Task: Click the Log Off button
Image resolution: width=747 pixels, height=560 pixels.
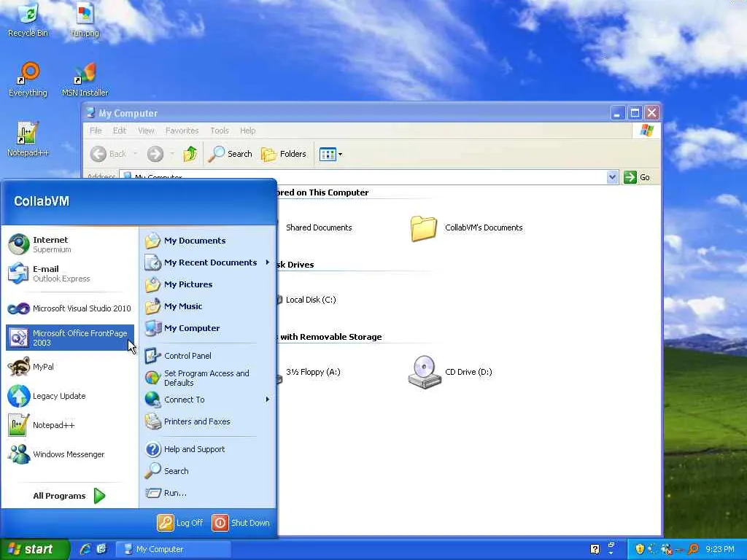Action: 180,522
